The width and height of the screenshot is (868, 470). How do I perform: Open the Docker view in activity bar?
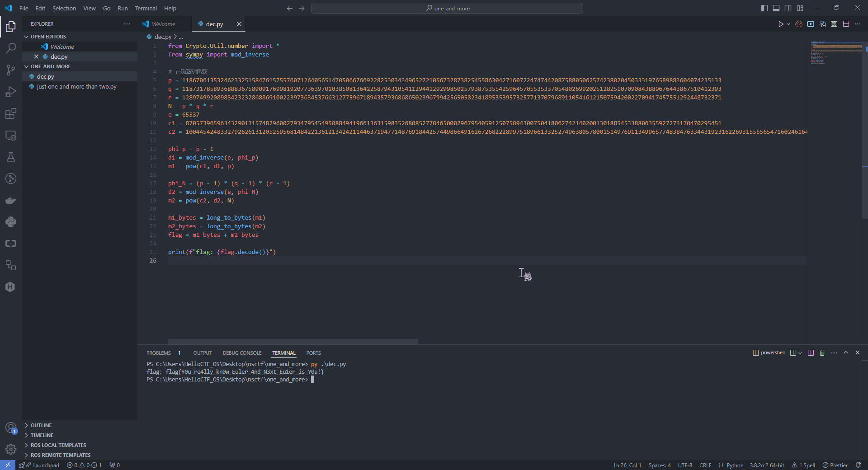click(x=11, y=200)
